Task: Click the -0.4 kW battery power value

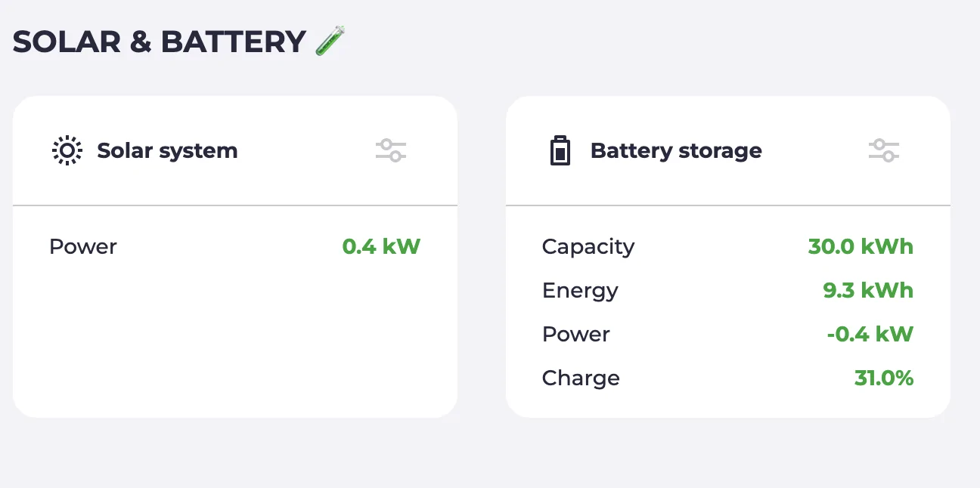Action: (870, 334)
